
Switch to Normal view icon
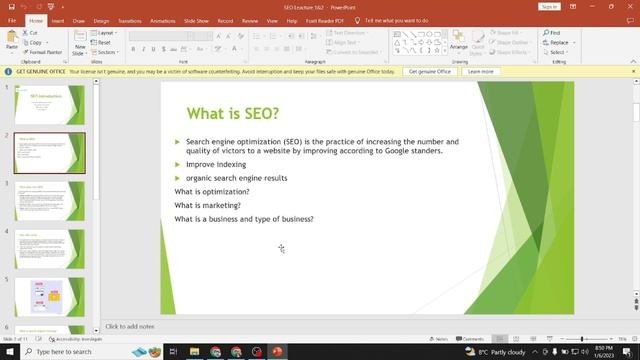(500, 339)
